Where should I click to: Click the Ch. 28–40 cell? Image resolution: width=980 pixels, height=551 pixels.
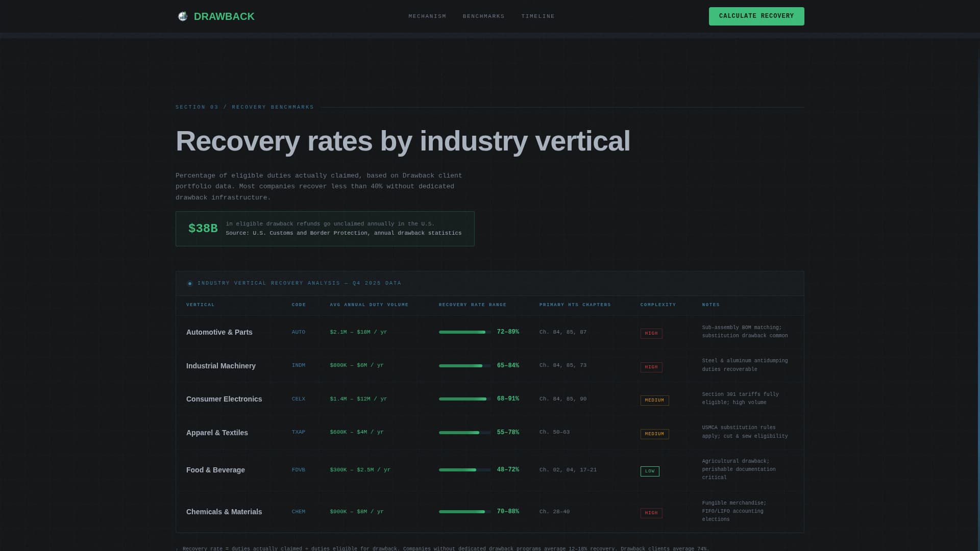pyautogui.click(x=554, y=512)
